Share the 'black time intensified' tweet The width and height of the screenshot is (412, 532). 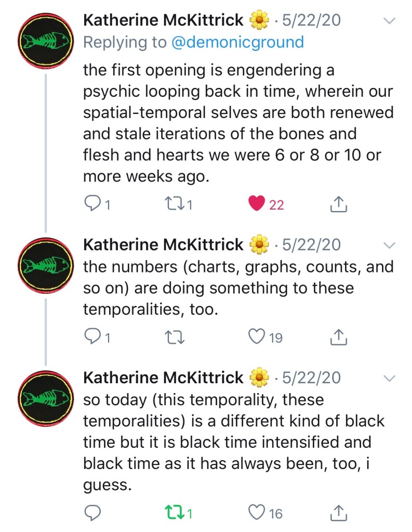click(338, 513)
